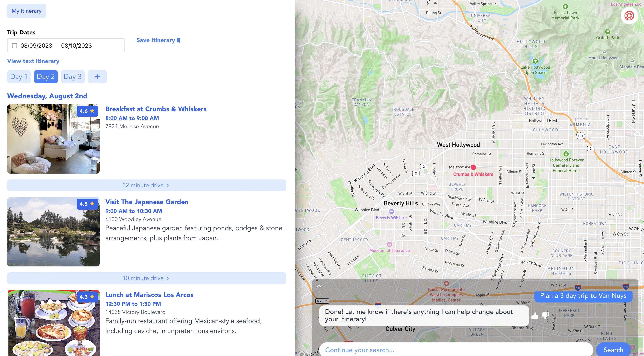The image size is (644, 356).
Task: Click the thumbs down feedback icon
Action: (x=545, y=315)
